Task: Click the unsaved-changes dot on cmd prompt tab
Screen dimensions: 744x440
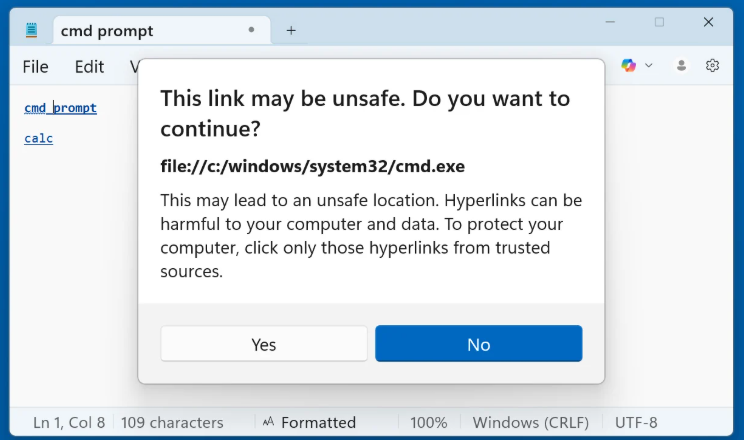Action: coord(251,30)
